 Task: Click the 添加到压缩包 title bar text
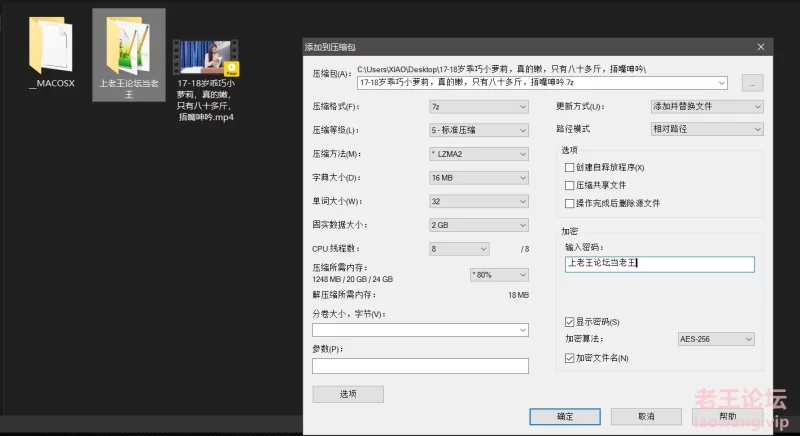330,47
